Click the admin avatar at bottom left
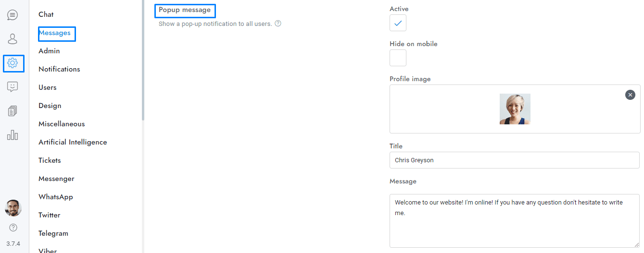The image size is (644, 253). (13, 208)
